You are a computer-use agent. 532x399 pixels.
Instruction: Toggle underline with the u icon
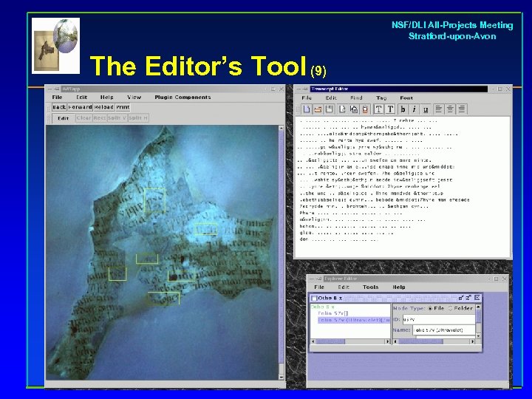[x=426, y=109]
